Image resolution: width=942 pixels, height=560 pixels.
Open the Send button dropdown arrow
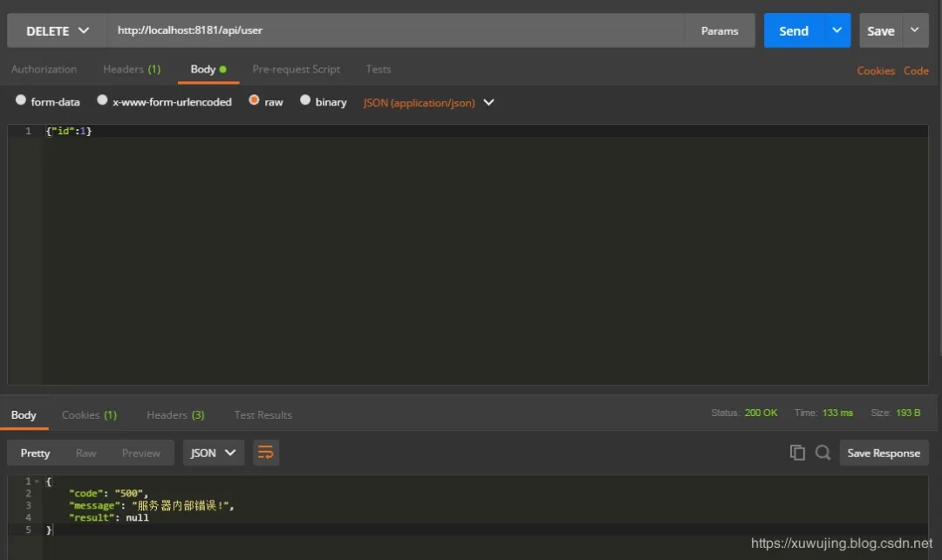(836, 31)
